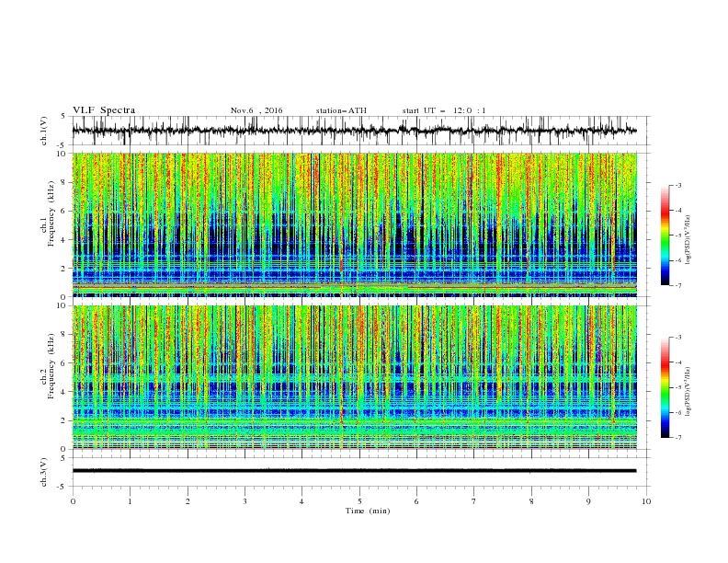Click the "start UT = 12:0 :1" text

pos(444,110)
